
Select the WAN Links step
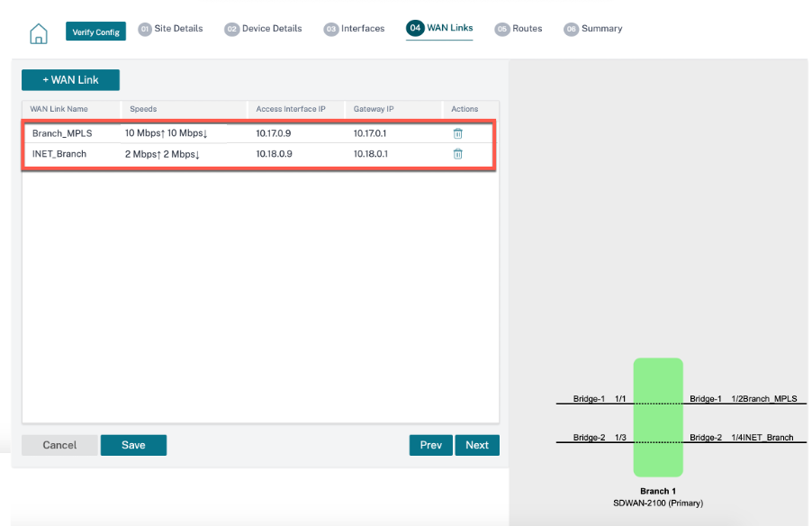[x=439, y=29]
